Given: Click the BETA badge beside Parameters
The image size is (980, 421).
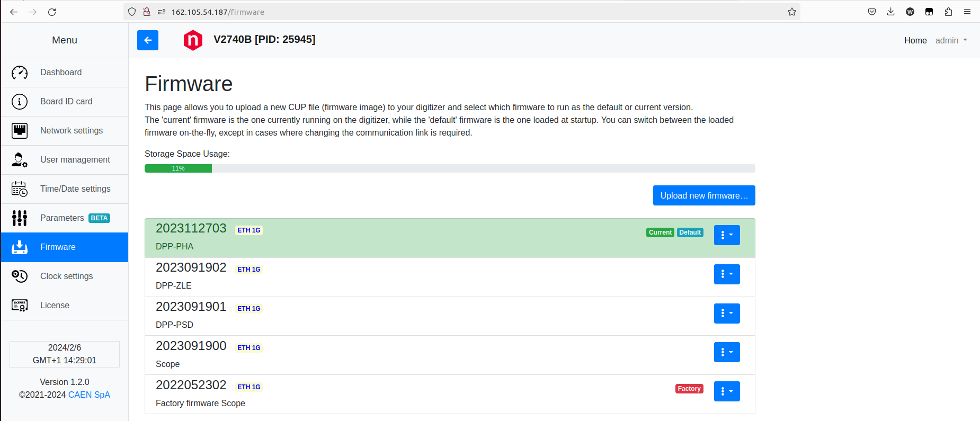Looking at the screenshot, I should pyautogui.click(x=99, y=218).
